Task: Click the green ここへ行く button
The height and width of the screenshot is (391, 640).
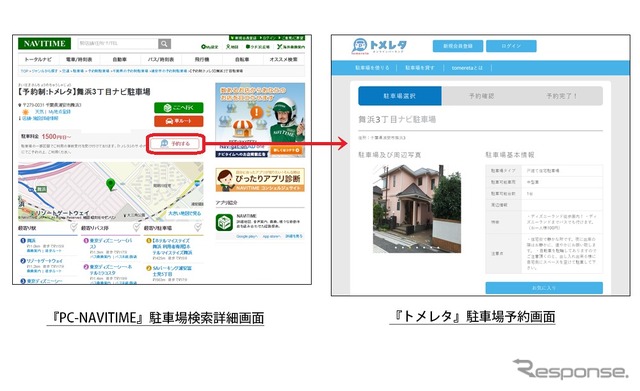Action: coord(179,108)
